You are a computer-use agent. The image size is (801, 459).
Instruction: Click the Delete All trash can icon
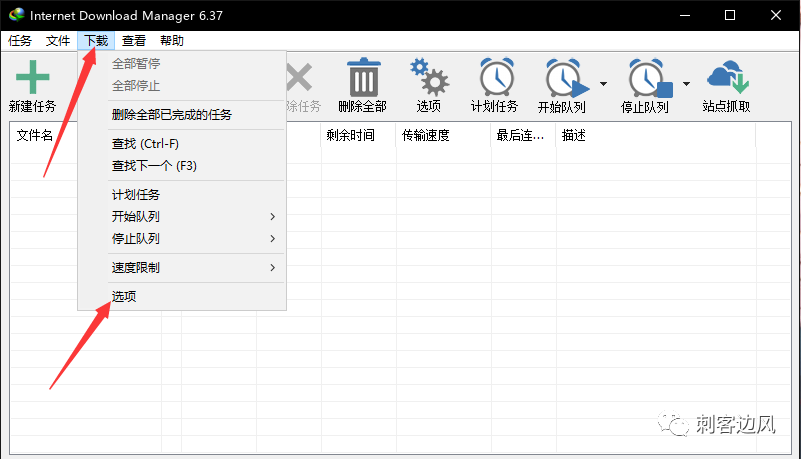coord(363,77)
